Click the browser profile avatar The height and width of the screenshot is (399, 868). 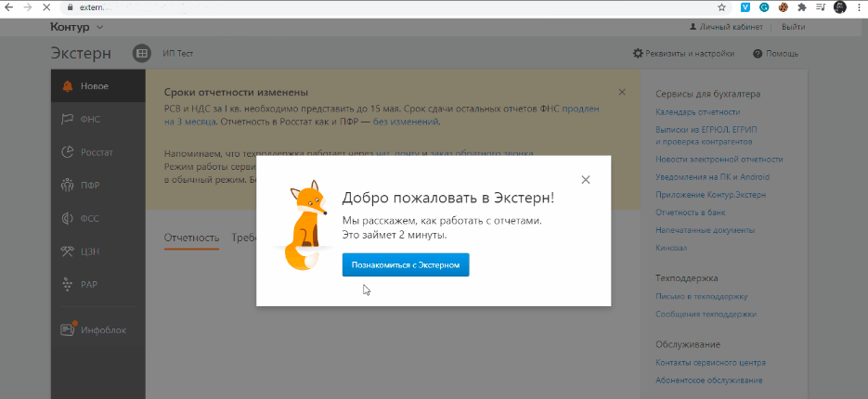tap(839, 7)
